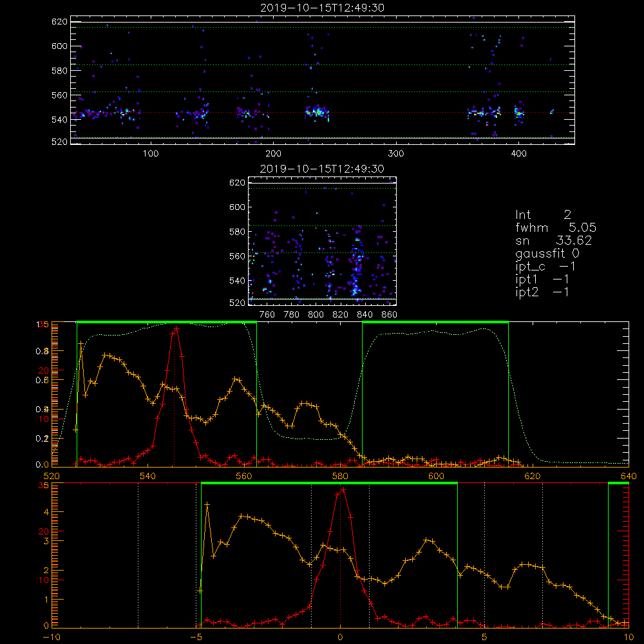Click x-axis label 840 of the middle plot
The image size is (644, 644).
point(365,315)
